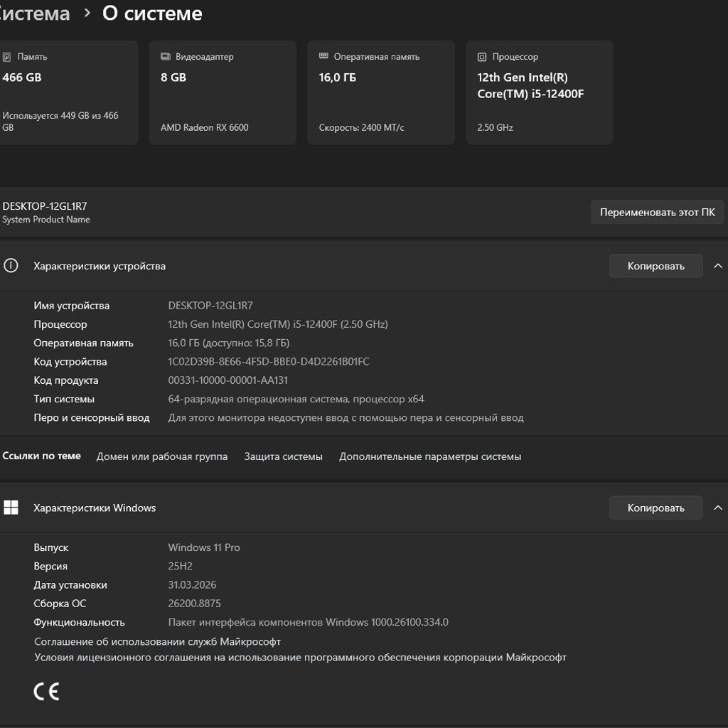Image resolution: width=728 pixels, height=728 pixels.
Task: Open Условия лицензионного соглашения Майкрософт link
Action: (x=301, y=658)
